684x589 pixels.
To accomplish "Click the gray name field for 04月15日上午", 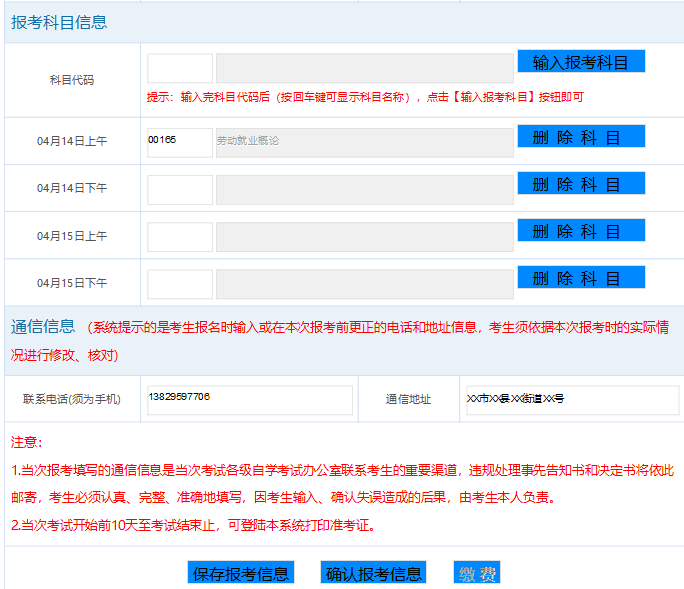I will [x=365, y=237].
